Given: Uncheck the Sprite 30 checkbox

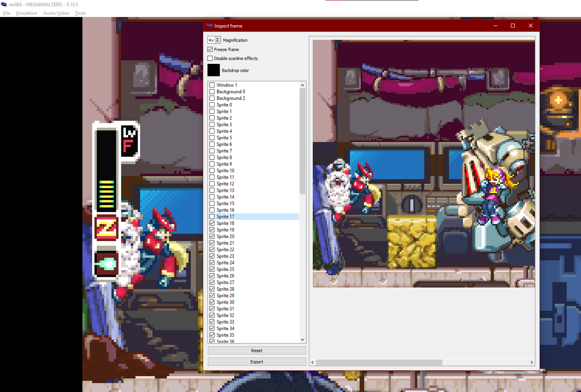Looking at the screenshot, I should click(x=212, y=302).
